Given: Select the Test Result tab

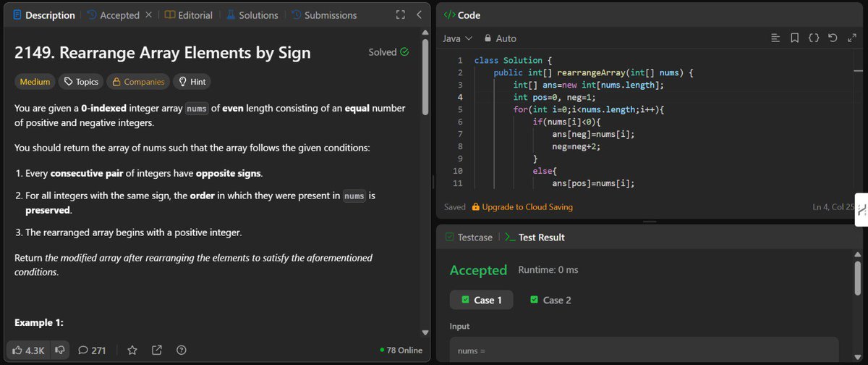Looking at the screenshot, I should (x=535, y=237).
